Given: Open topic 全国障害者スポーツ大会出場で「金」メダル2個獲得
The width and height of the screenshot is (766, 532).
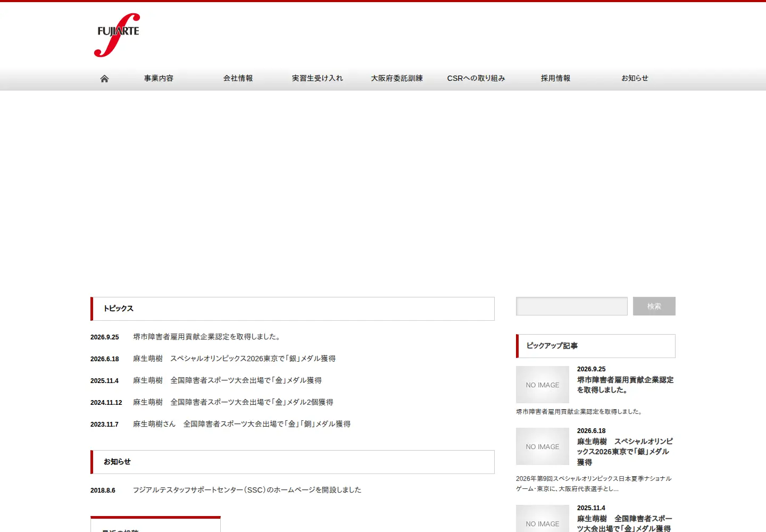Looking at the screenshot, I should 233,402.
